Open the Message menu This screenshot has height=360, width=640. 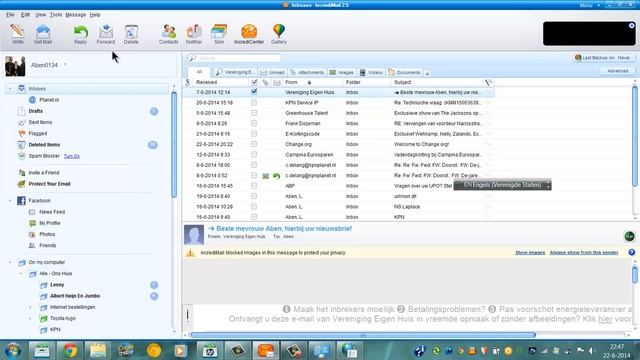pos(76,15)
